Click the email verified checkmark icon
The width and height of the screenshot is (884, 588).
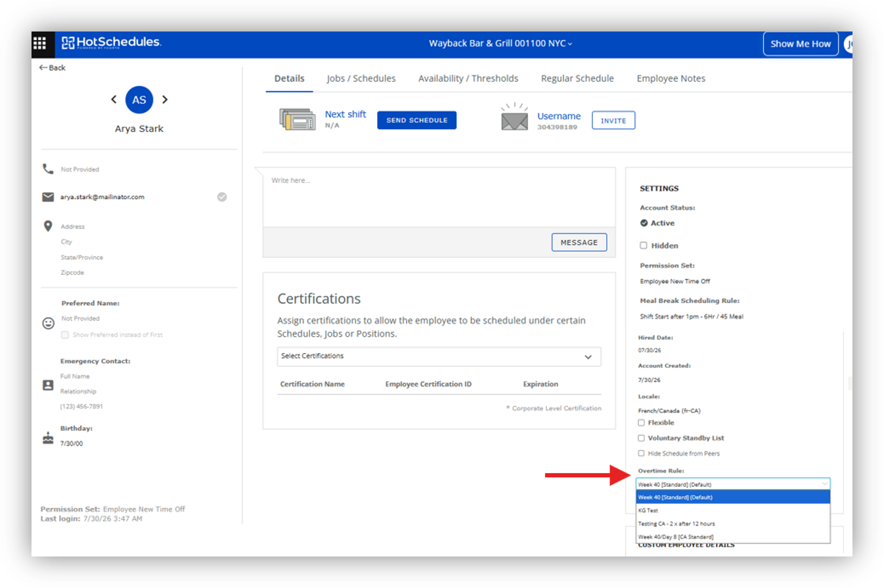coord(222,197)
